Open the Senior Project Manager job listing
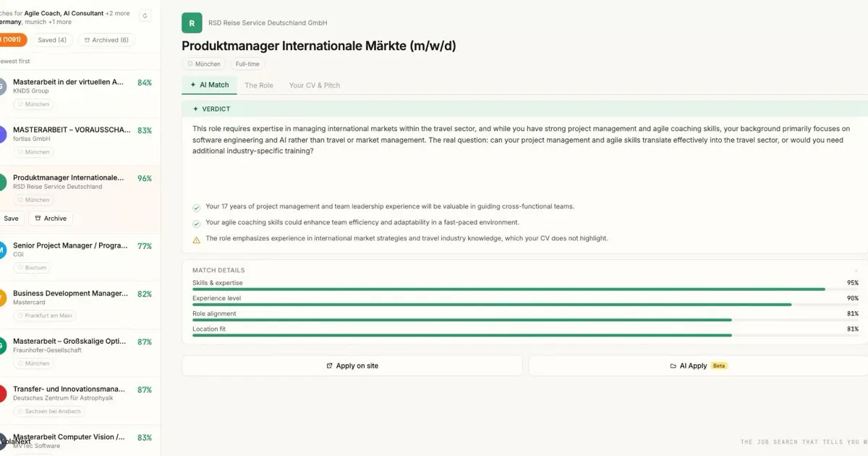The height and width of the screenshot is (456, 868). pos(80,258)
